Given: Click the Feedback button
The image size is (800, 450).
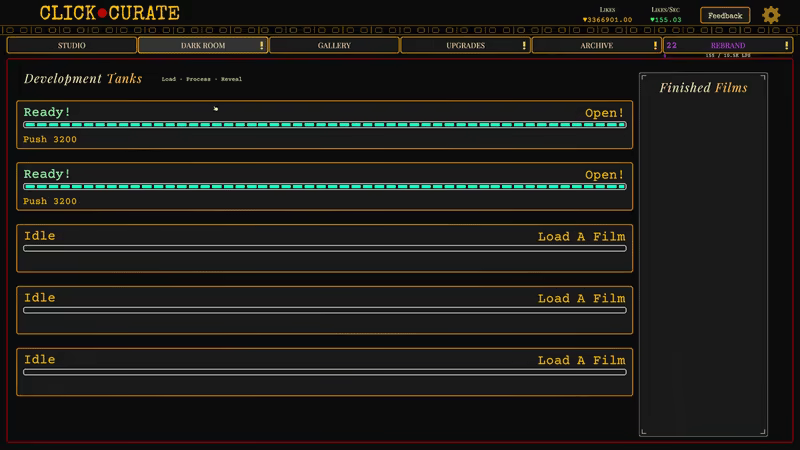Looking at the screenshot, I should [725, 15].
